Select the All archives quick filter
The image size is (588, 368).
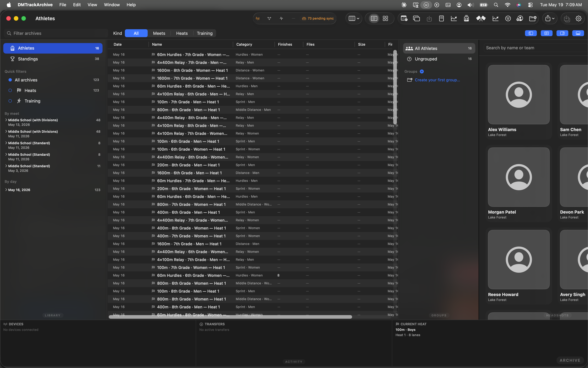53,80
